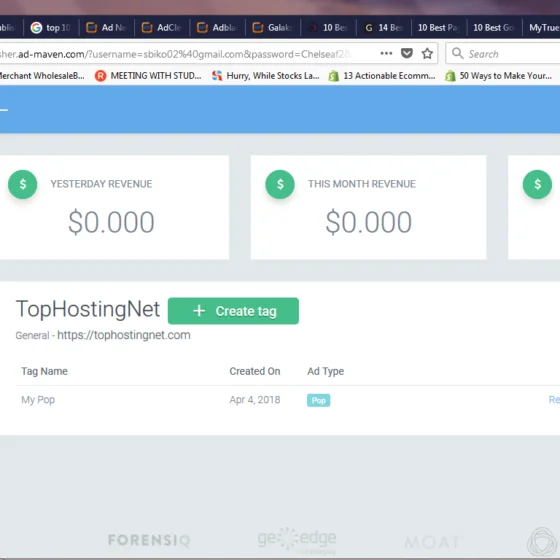Click the Pocket save icon in address bar
The width and height of the screenshot is (560, 560).
406,54
